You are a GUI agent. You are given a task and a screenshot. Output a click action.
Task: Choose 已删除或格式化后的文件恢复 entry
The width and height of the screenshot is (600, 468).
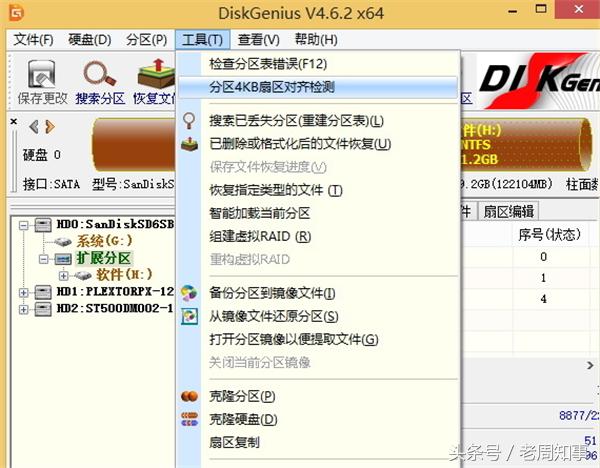click(x=318, y=144)
